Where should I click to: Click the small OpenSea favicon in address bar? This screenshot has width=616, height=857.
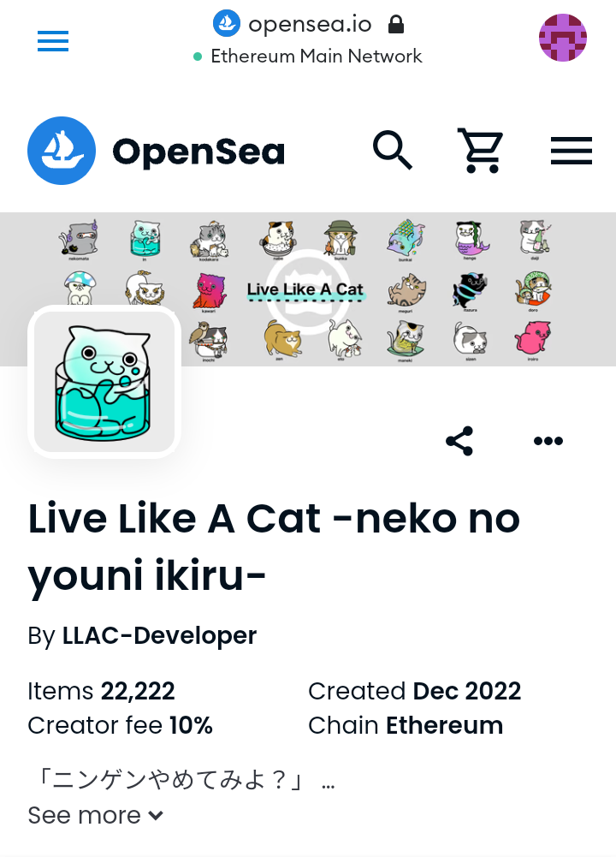pos(227,23)
